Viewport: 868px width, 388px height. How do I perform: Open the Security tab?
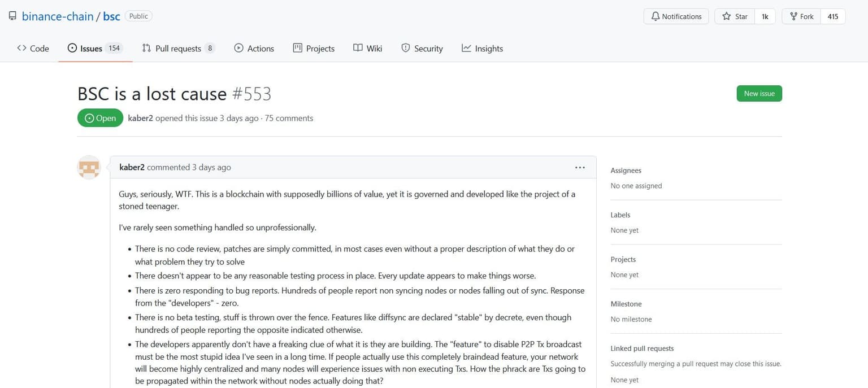[422, 49]
